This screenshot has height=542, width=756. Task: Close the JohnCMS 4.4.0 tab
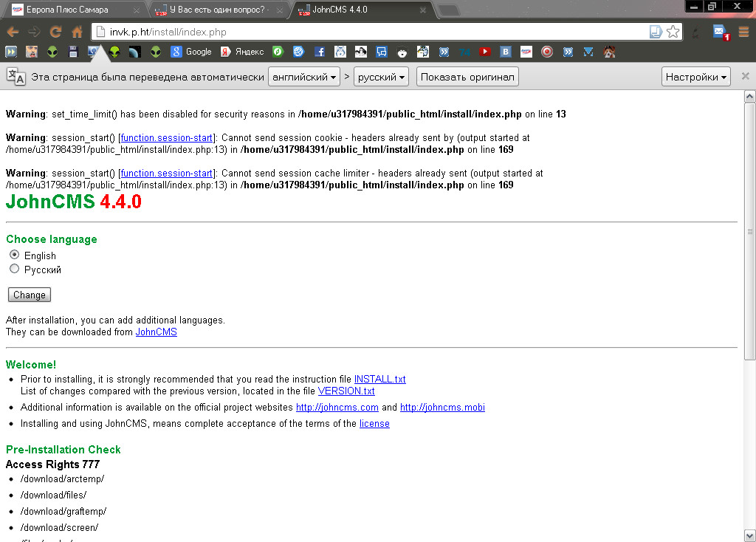[423, 10]
